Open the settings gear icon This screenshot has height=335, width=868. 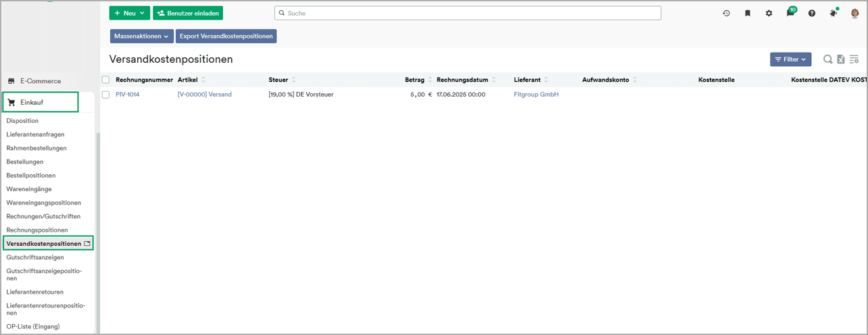tap(769, 13)
